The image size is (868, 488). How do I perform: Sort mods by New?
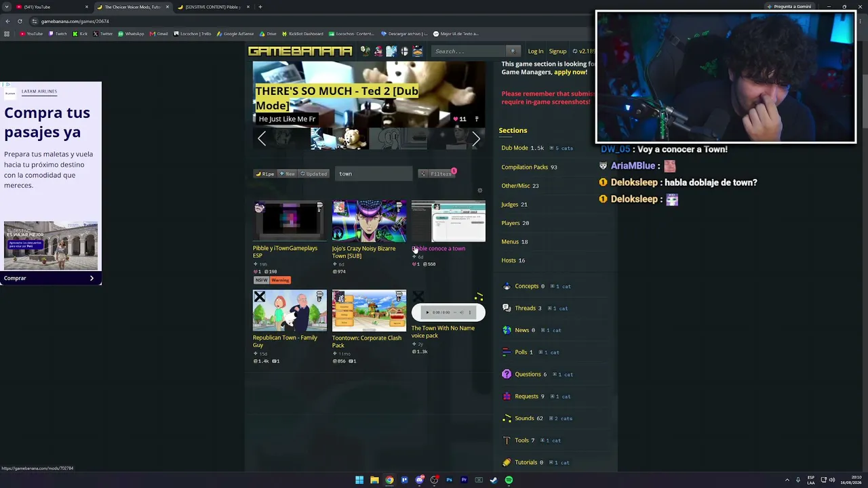[288, 174]
